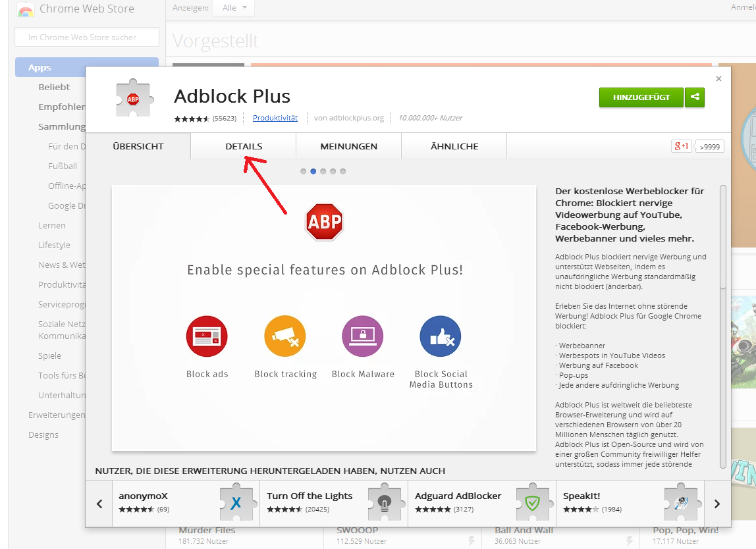
Task: Open the Produktivität category link
Action: pos(275,118)
